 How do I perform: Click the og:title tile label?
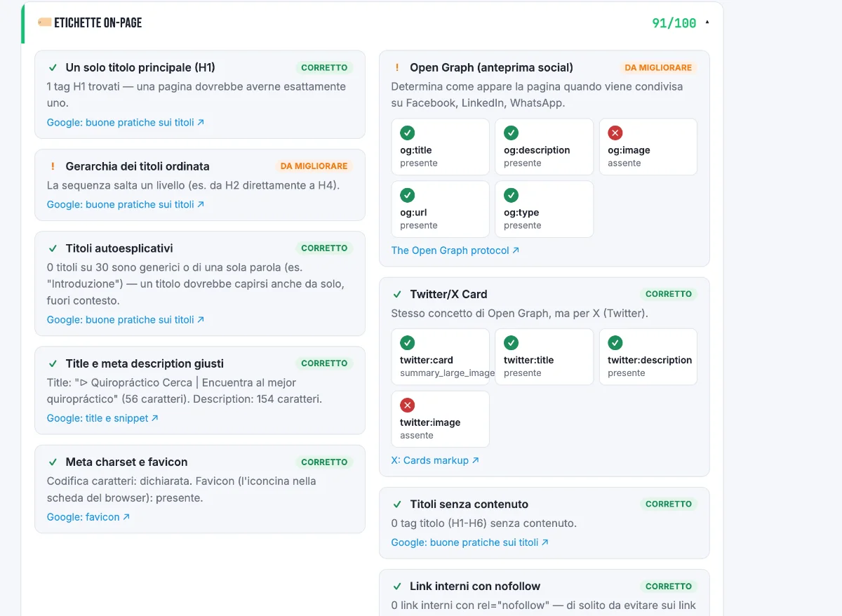coord(416,150)
